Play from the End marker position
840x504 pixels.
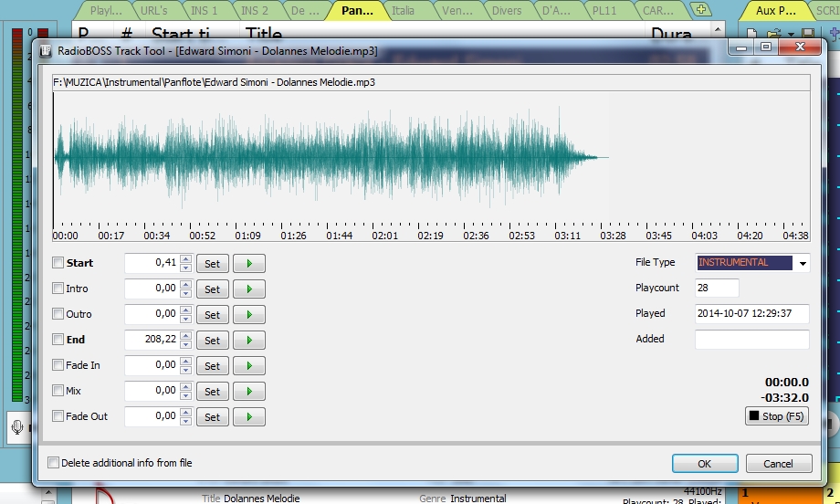(x=249, y=340)
